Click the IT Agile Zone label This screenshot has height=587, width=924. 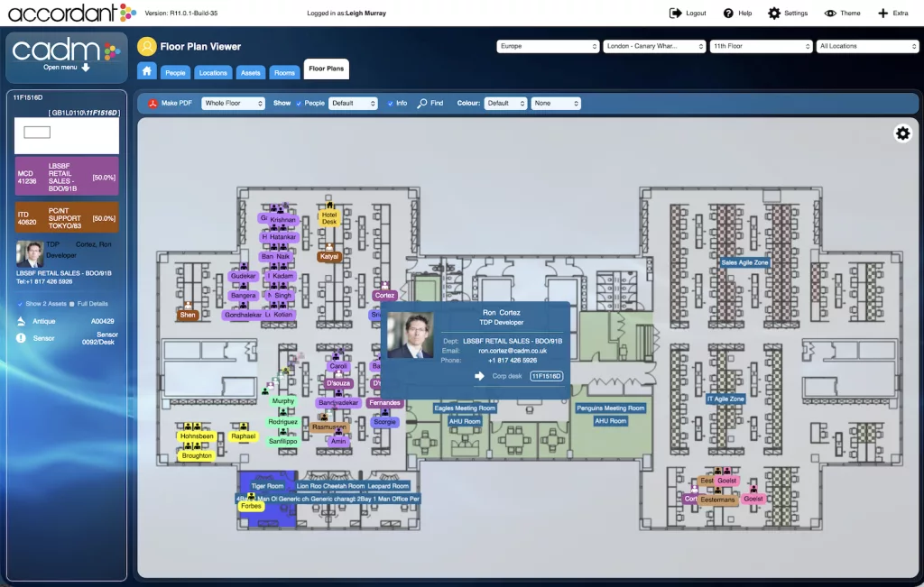[x=725, y=399]
